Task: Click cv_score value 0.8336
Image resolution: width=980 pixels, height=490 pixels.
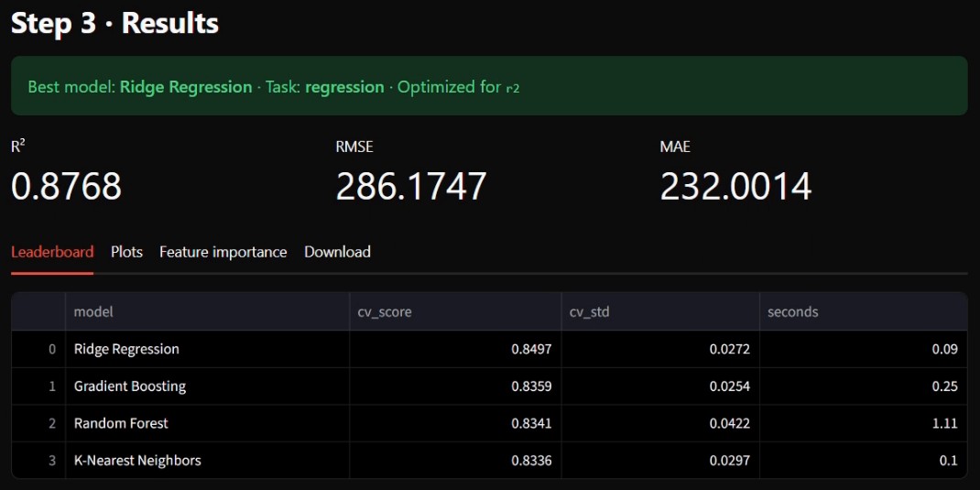Action: pos(455,461)
